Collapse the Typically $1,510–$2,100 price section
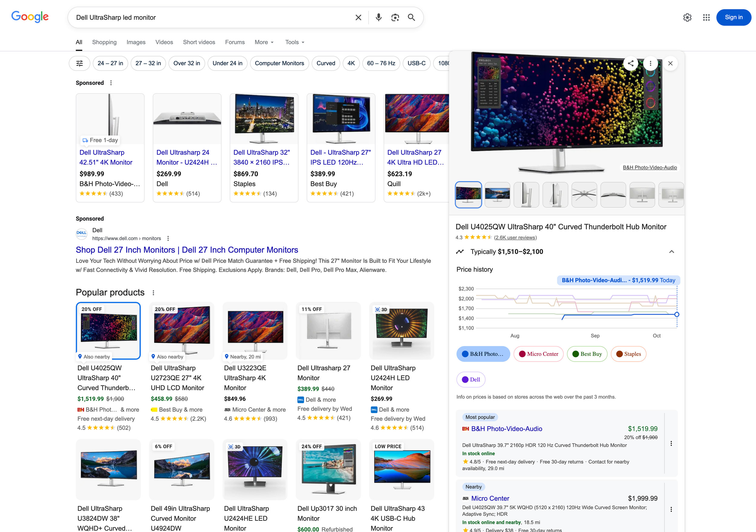Image resolution: width=756 pixels, height=532 pixels. tap(671, 252)
